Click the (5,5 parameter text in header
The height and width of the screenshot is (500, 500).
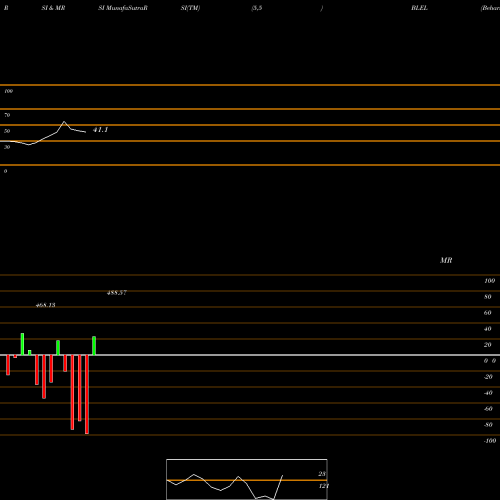click(257, 8)
